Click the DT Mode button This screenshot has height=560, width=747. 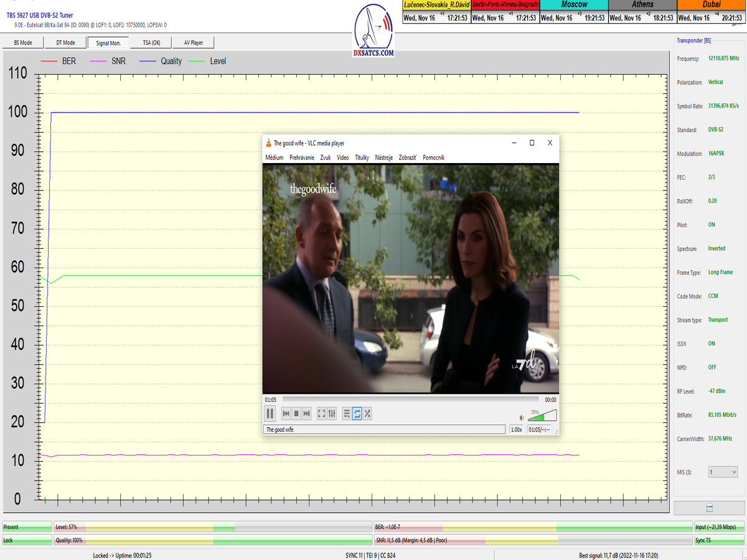[x=65, y=43]
